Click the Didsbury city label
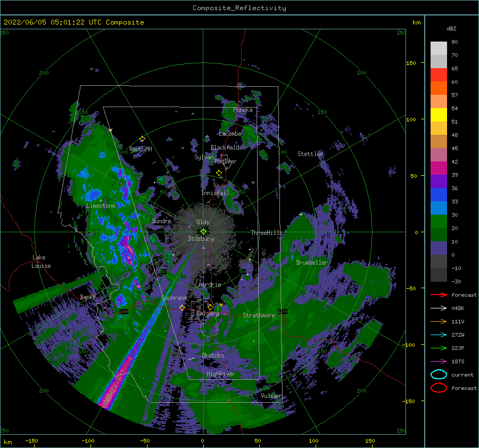 [201, 239]
